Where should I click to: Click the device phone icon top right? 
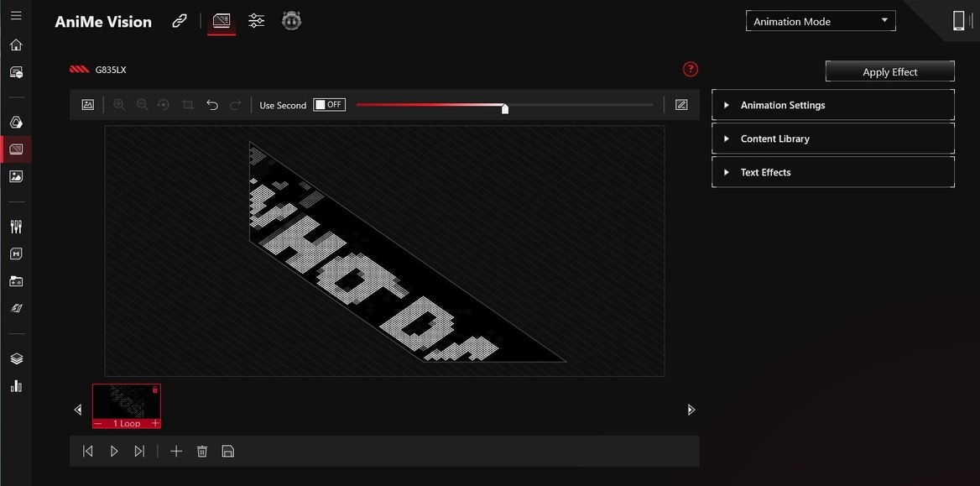pos(959,21)
